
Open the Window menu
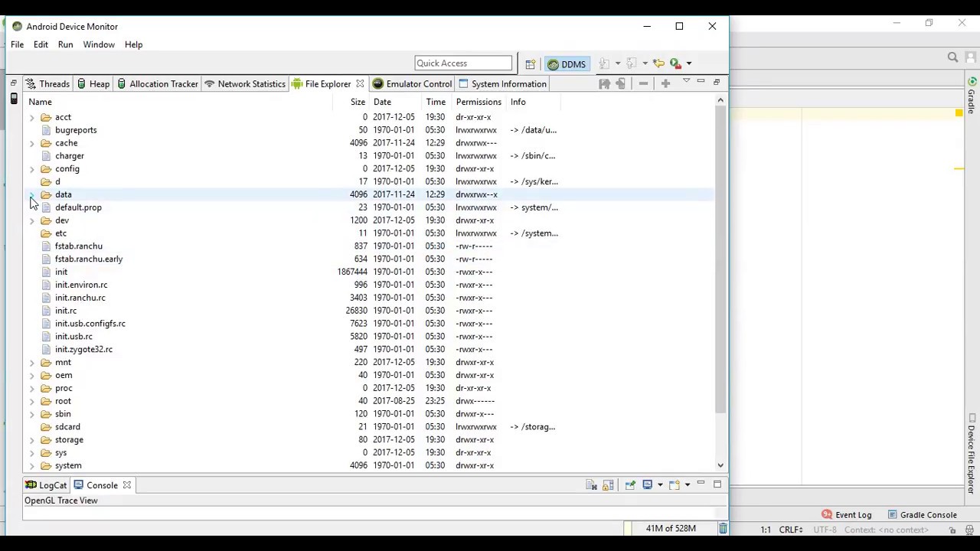(x=99, y=44)
